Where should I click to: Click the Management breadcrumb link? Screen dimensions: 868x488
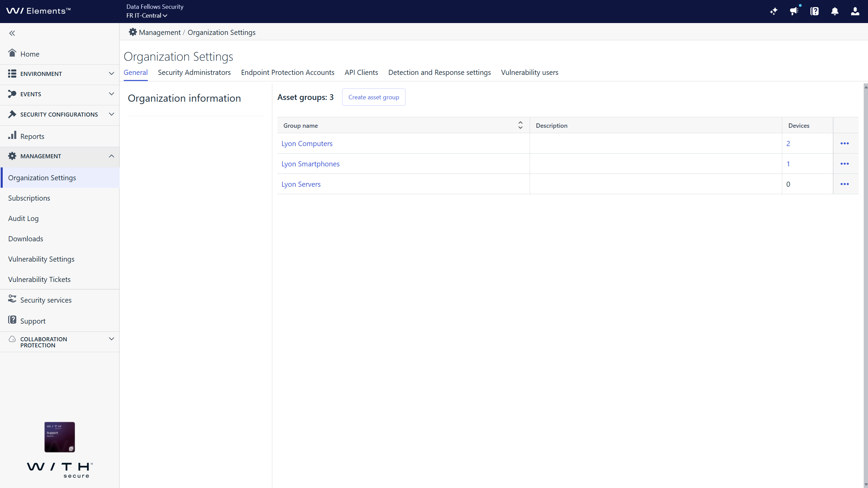click(x=160, y=32)
